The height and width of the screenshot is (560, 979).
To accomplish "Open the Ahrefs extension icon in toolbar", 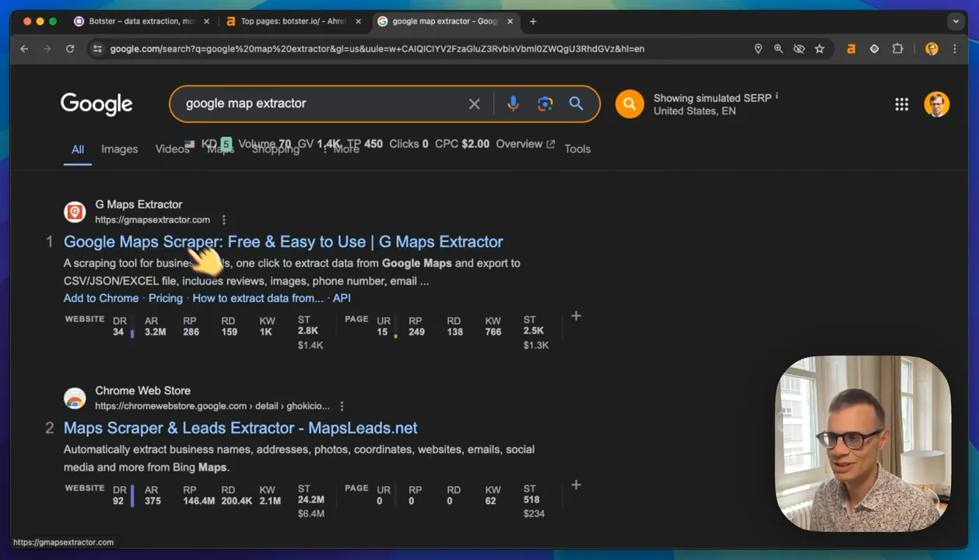I will [x=851, y=49].
